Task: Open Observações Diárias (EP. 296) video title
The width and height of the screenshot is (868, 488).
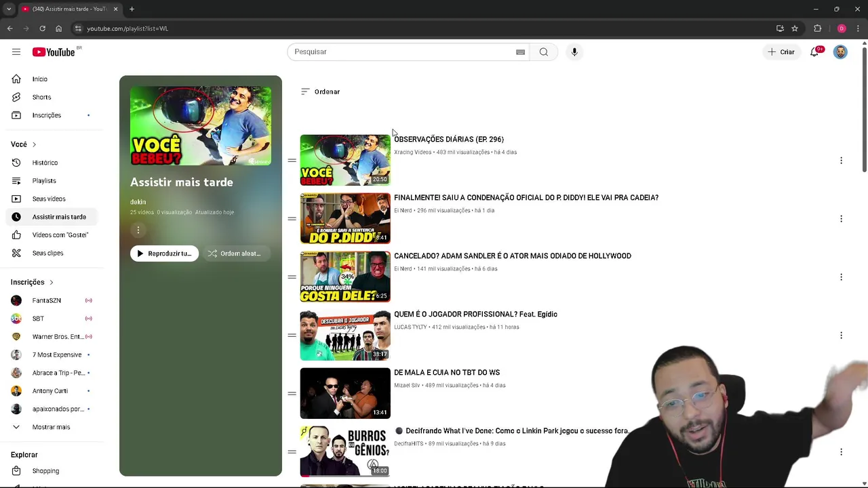Action: [449, 140]
